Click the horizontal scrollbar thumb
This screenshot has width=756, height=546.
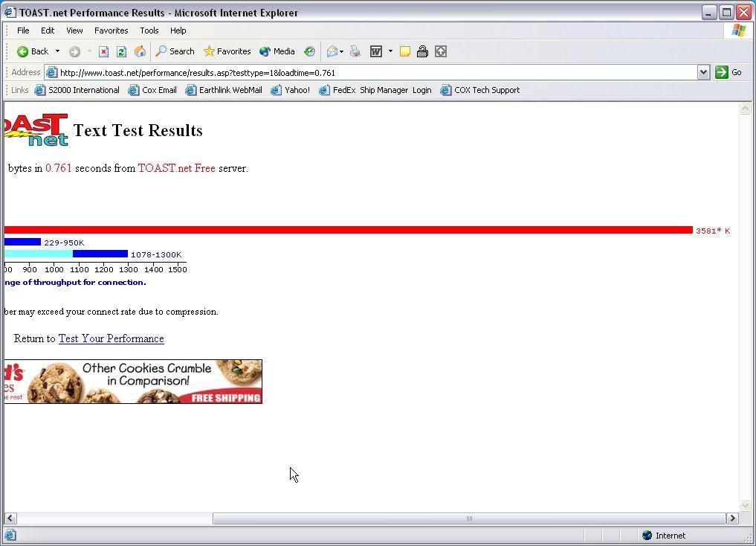click(469, 518)
